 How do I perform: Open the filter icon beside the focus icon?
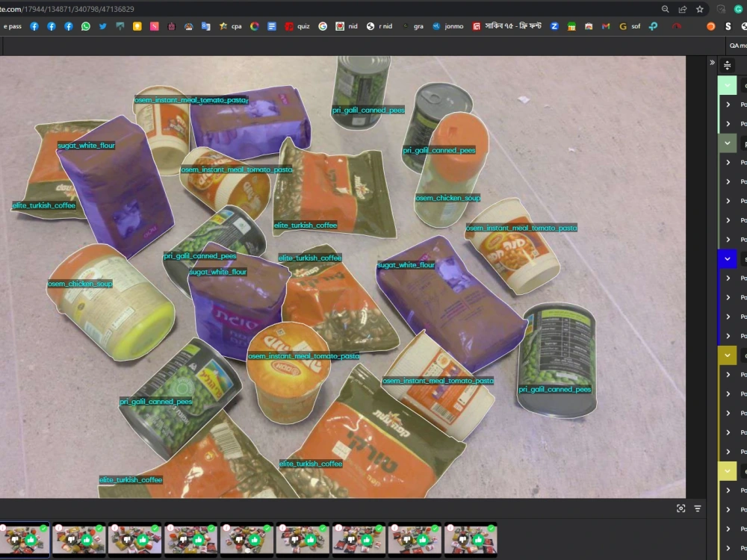coord(697,508)
